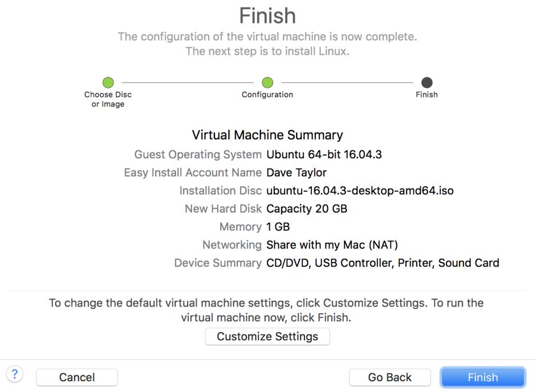Select the dark Finish step circle
Image resolution: width=536 pixels, height=392 pixels.
pyautogui.click(x=427, y=82)
